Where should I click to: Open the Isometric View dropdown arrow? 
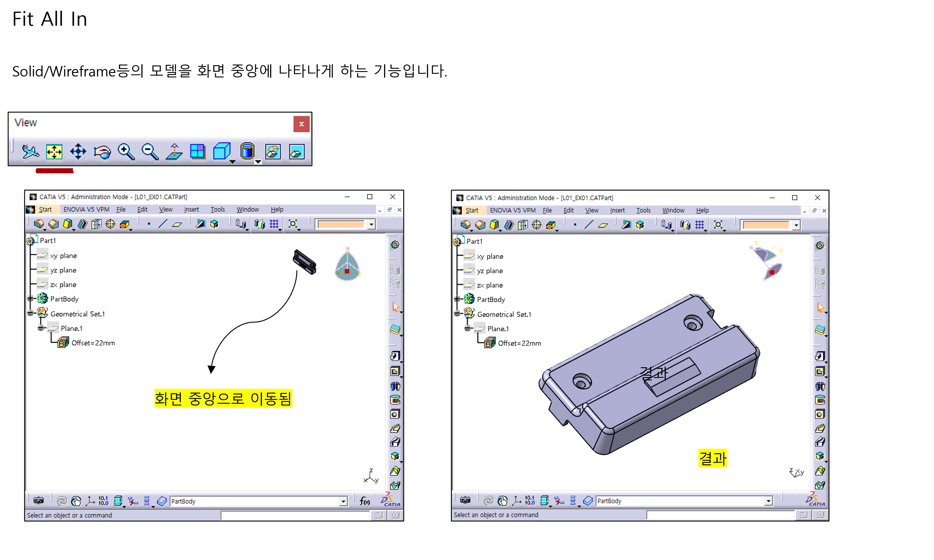233,162
